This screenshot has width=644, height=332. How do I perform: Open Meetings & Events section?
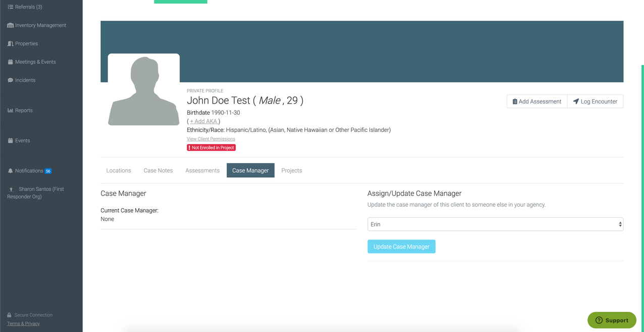35,62
